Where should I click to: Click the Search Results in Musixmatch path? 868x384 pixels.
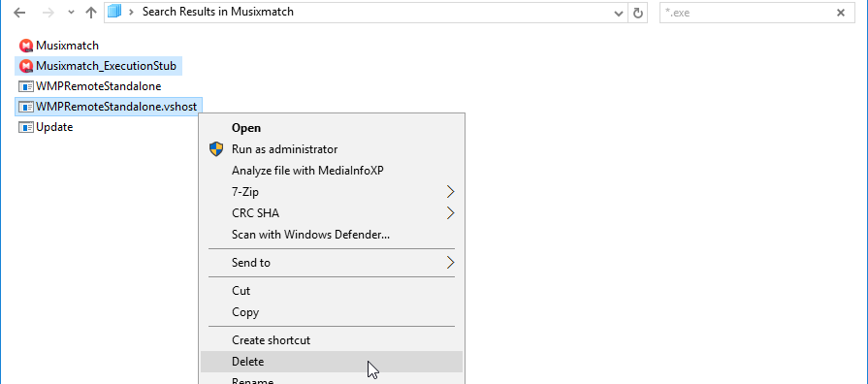(218, 12)
